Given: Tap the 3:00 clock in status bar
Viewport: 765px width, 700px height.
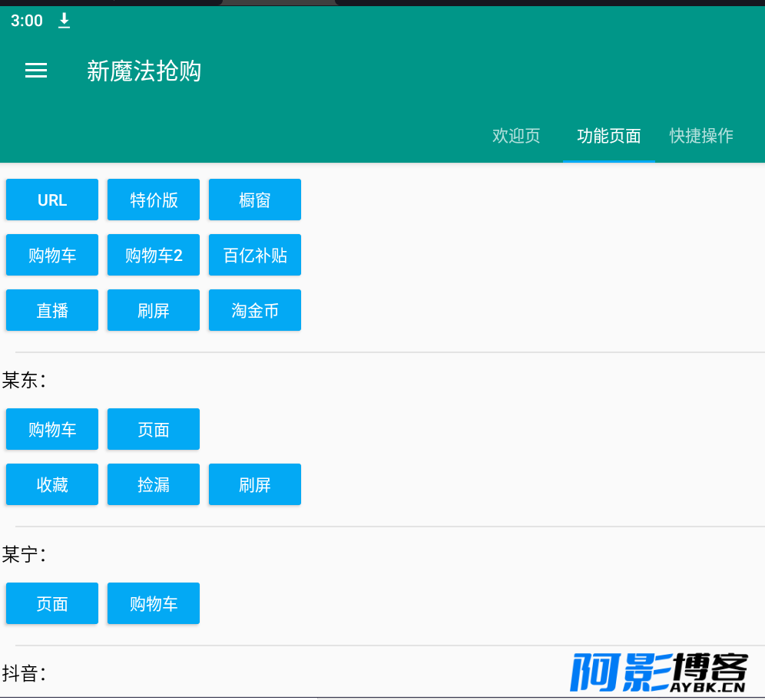Looking at the screenshot, I should [x=27, y=21].
